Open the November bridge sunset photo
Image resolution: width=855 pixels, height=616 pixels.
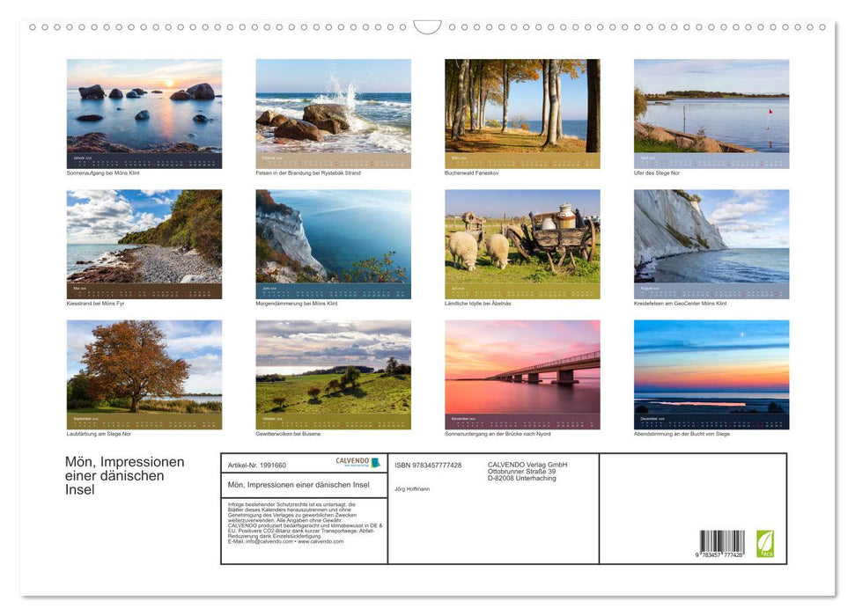click(522, 370)
